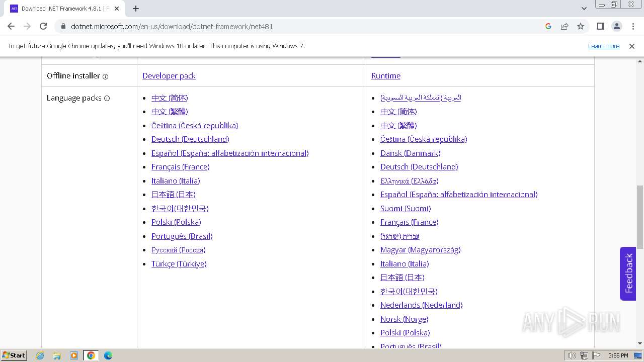Download the Developer pack offline installer

pos(169,76)
